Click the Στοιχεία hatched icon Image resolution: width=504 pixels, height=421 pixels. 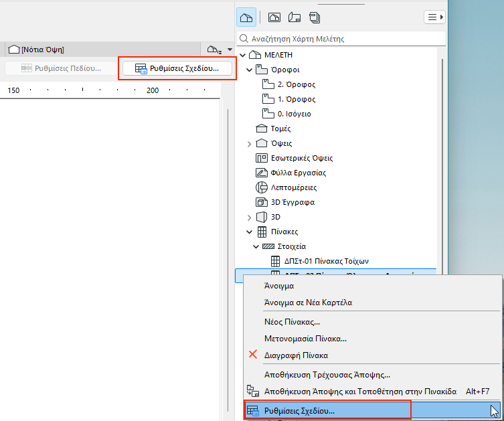tap(268, 246)
